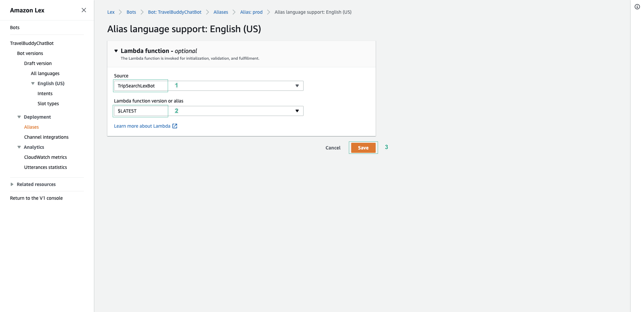
Task: Open the Source dropdown showing TripSearchLexBot
Action: click(x=209, y=86)
